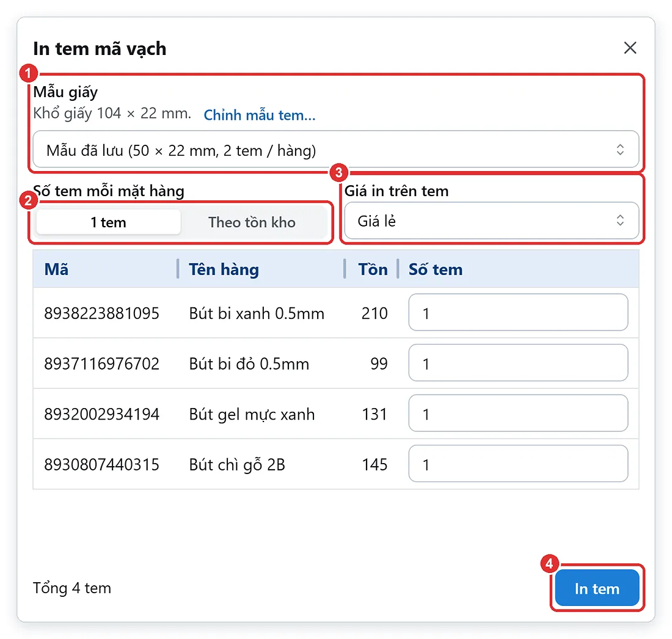Focus Số tem field for Bút bi xanh 0.5mm
Image resolution: width=672 pixels, height=639 pixels.
click(x=518, y=312)
